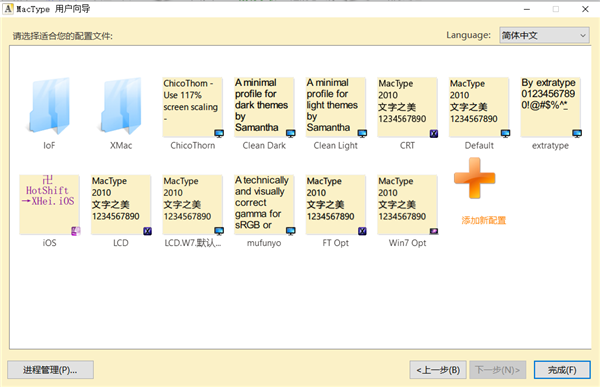Open the XMac profile folder
Screen dimensions: 600x387
121,106
